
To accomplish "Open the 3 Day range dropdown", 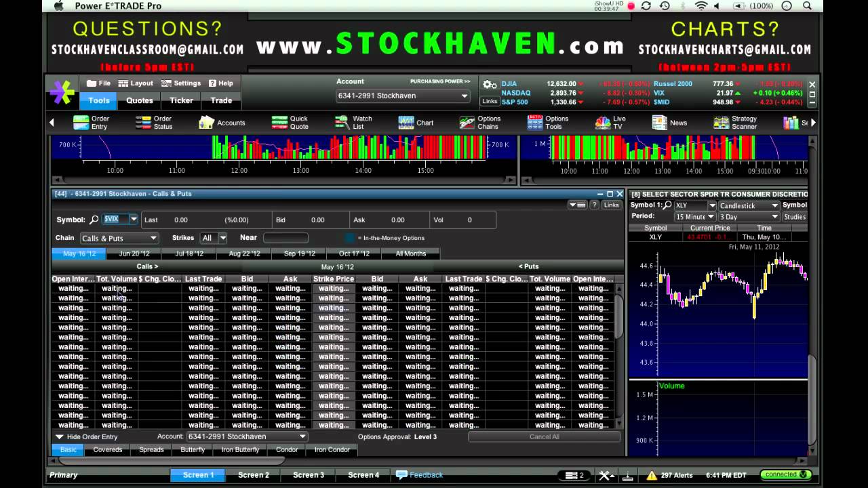I will [749, 217].
